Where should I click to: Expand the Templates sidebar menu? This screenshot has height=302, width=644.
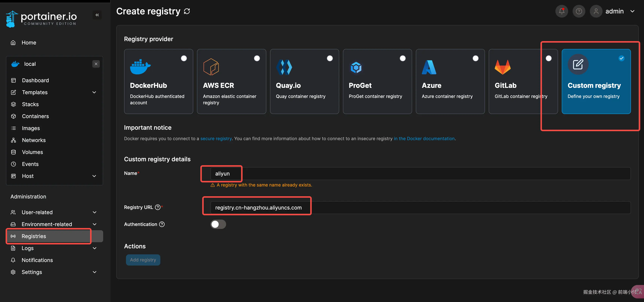click(94, 92)
